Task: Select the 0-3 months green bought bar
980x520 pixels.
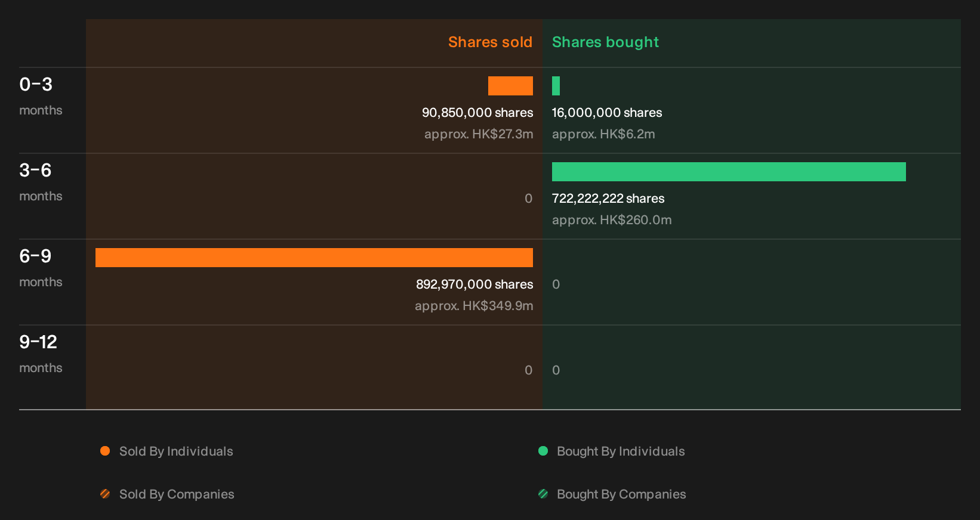Action: (x=556, y=86)
